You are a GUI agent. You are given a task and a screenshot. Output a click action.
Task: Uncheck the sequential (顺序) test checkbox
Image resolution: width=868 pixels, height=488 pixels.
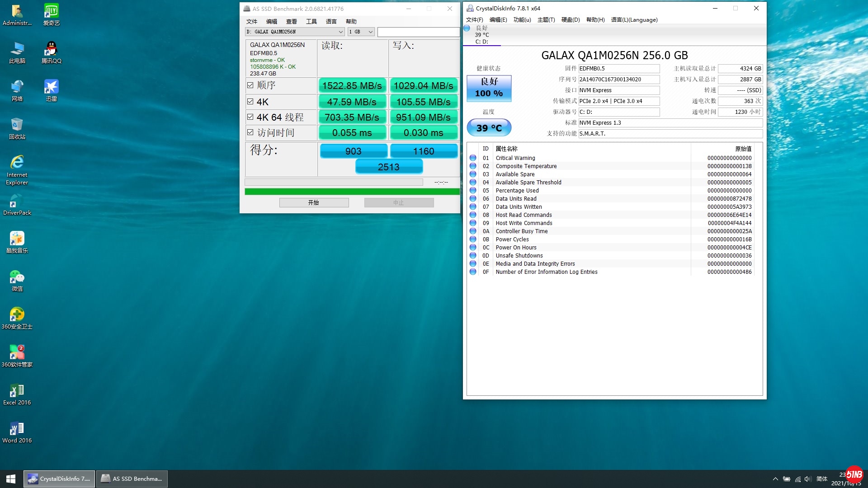coord(250,85)
